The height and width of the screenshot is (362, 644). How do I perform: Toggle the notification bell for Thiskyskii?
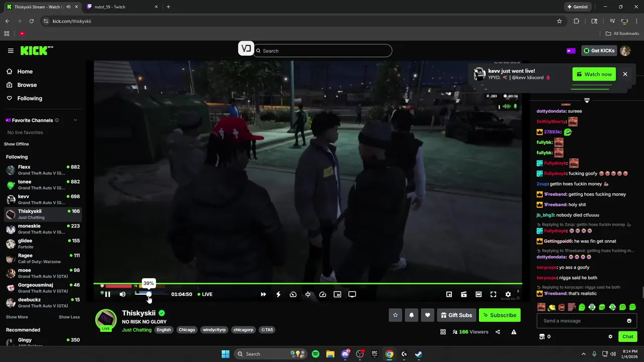click(x=412, y=315)
